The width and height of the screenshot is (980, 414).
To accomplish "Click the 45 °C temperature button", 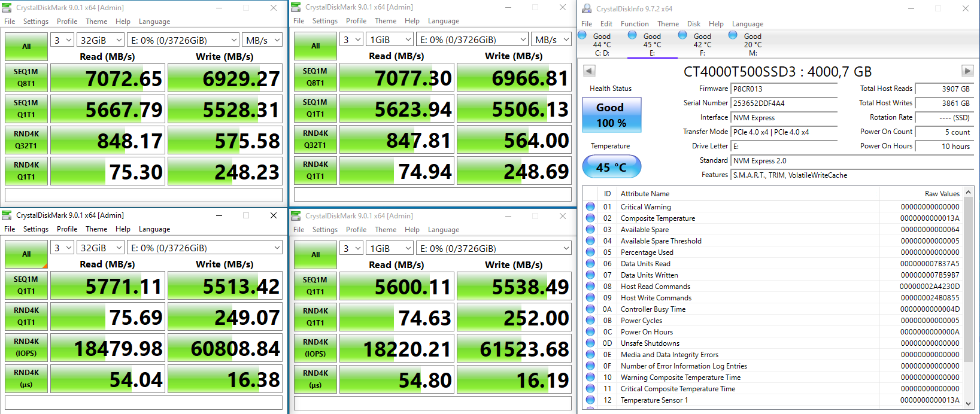I will click(x=611, y=167).
